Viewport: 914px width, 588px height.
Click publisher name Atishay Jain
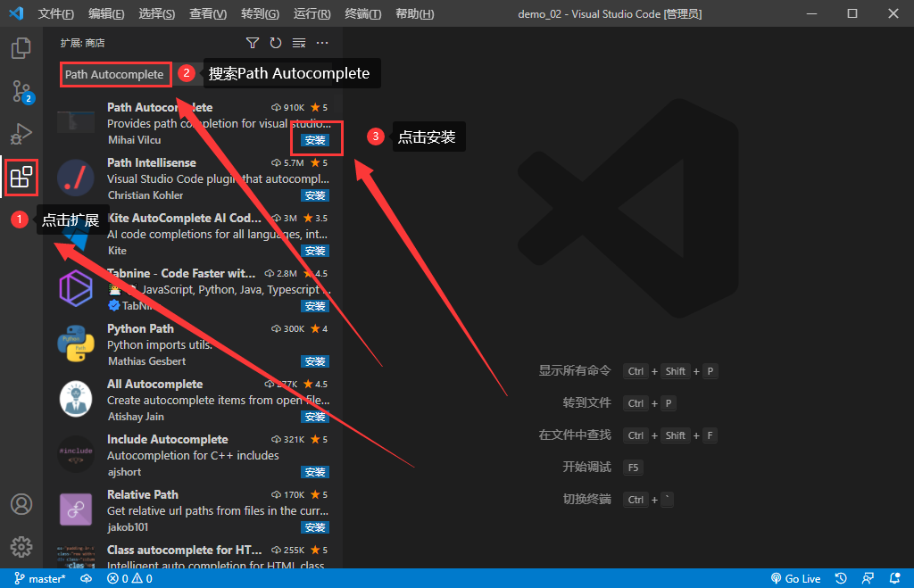coord(136,417)
